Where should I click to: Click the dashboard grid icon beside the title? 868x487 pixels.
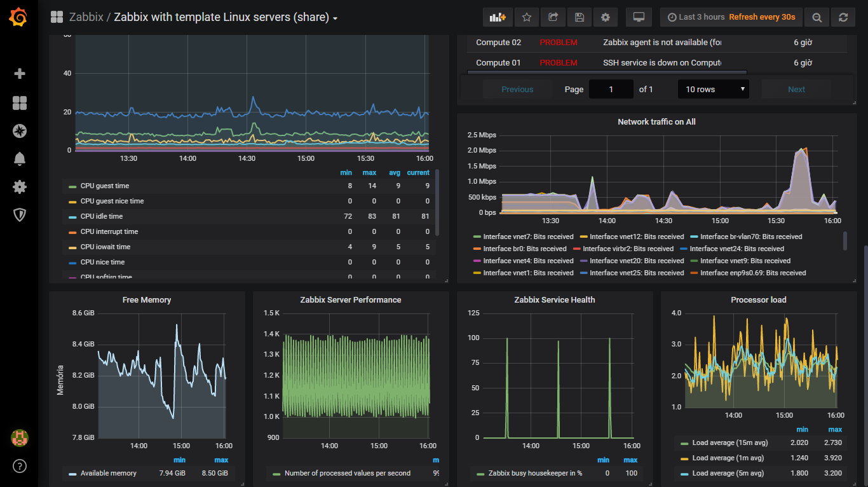57,17
